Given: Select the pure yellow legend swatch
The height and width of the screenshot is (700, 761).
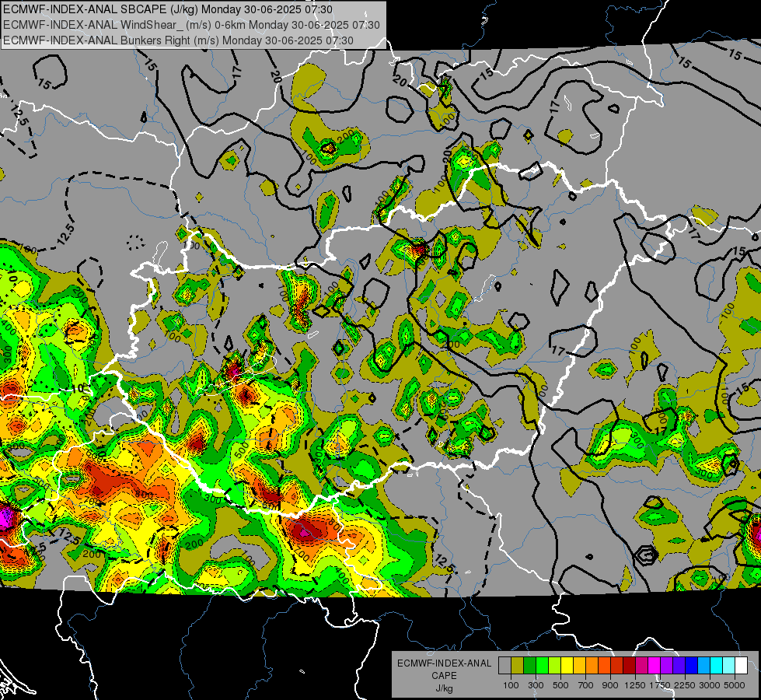Looking at the screenshot, I should 567,665.
